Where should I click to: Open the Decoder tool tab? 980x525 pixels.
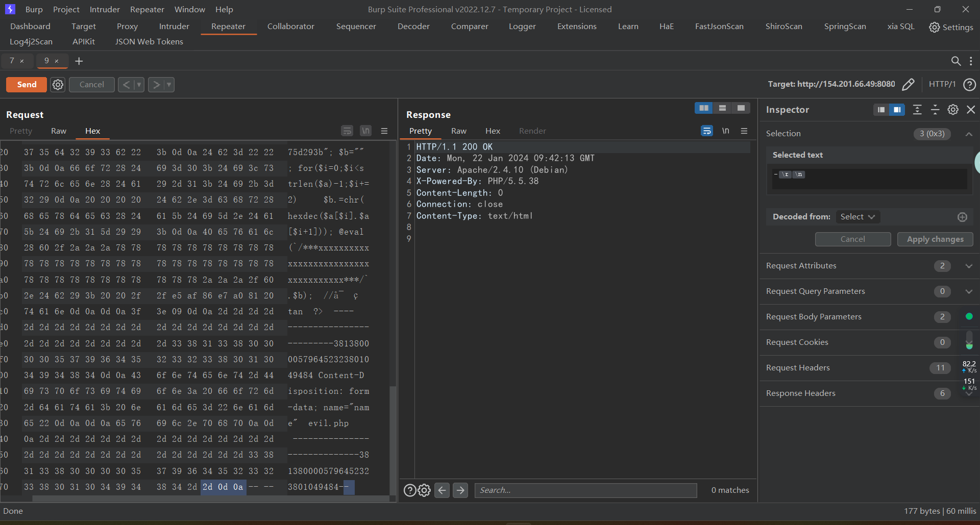coord(413,27)
